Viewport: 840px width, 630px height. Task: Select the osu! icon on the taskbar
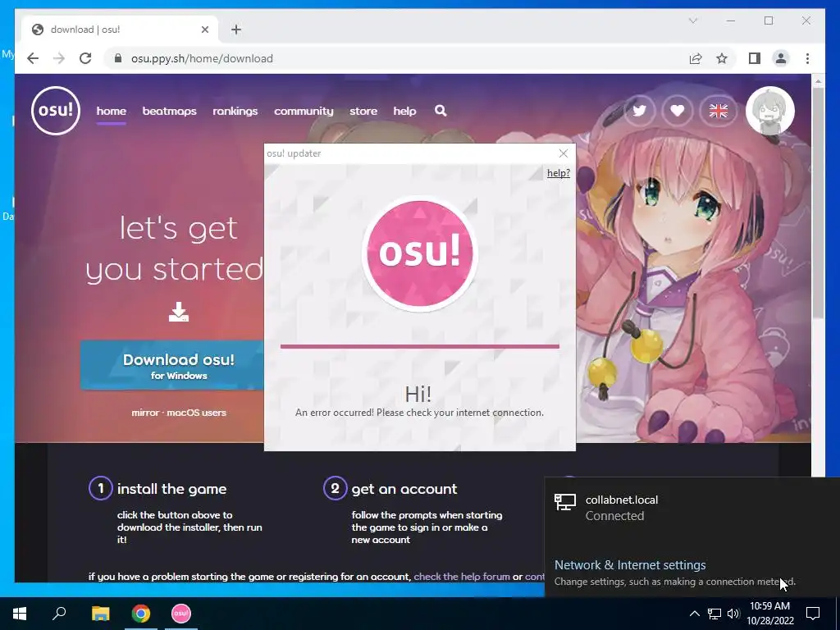(181, 614)
